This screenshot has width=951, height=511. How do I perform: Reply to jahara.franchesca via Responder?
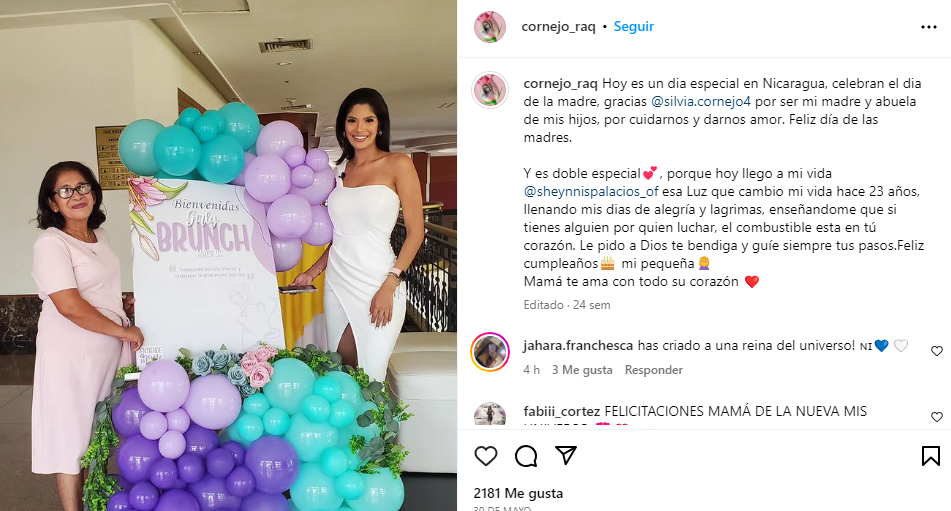tap(654, 370)
